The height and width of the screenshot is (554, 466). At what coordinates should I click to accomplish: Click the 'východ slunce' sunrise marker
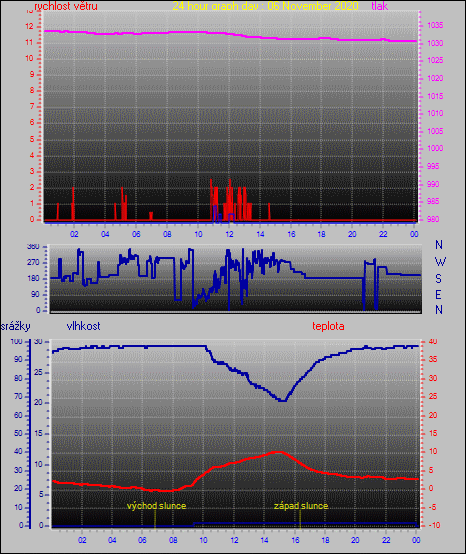click(156, 506)
